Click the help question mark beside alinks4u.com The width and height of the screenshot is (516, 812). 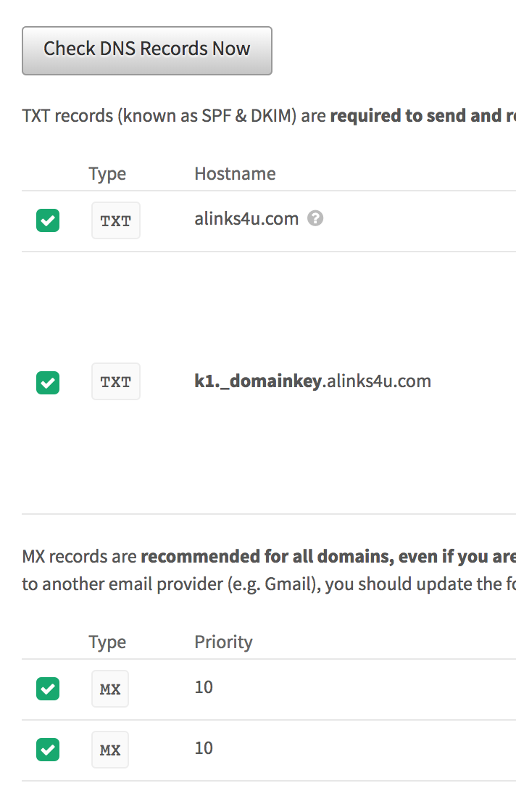(x=315, y=218)
